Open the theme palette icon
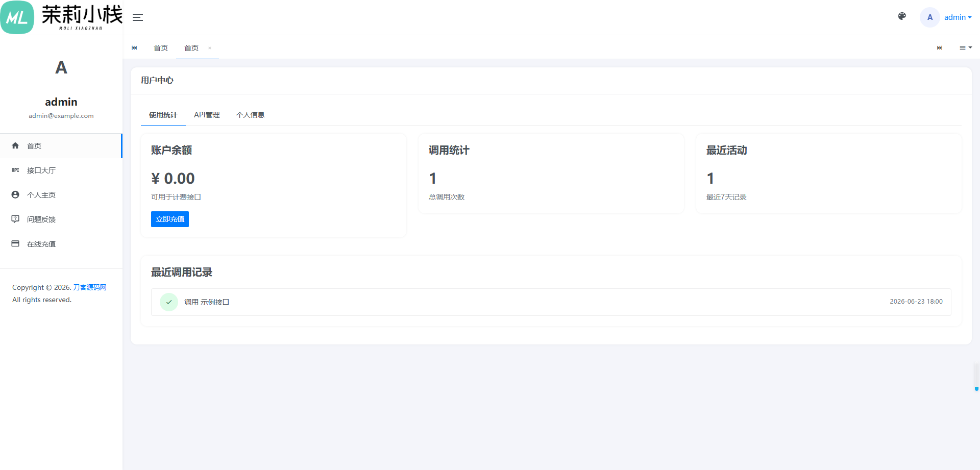980x470 pixels. coord(902,16)
